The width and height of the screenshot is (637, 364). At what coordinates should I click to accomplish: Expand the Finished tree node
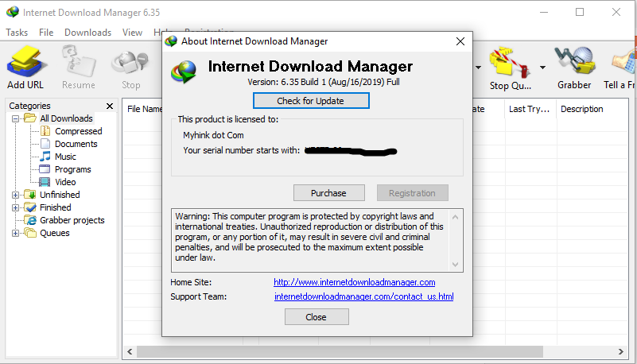coord(15,207)
